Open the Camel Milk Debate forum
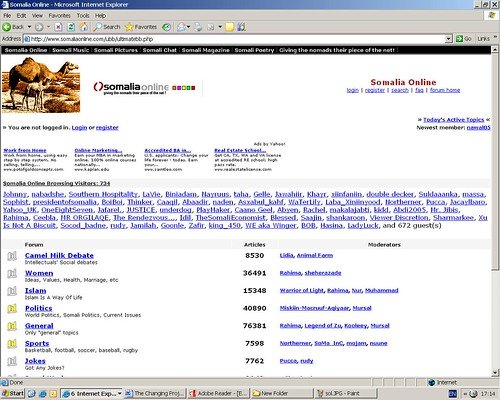This screenshot has height=400, width=500. point(59,255)
